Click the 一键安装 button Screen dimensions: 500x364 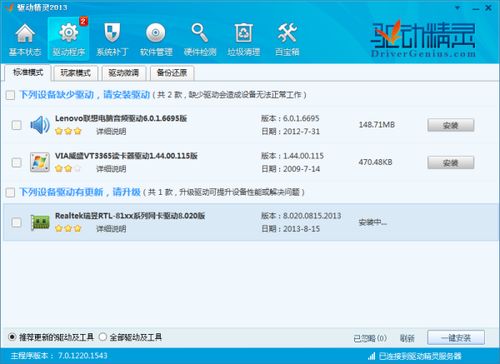point(456,338)
